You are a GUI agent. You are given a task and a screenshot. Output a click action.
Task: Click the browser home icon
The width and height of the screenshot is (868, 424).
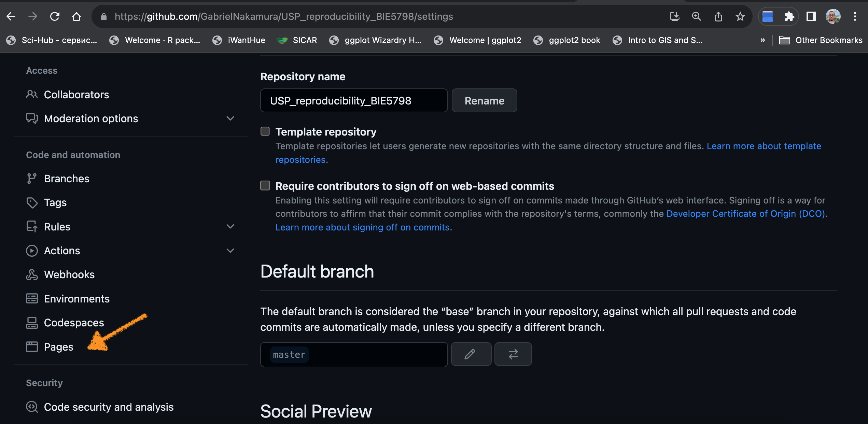(x=76, y=16)
